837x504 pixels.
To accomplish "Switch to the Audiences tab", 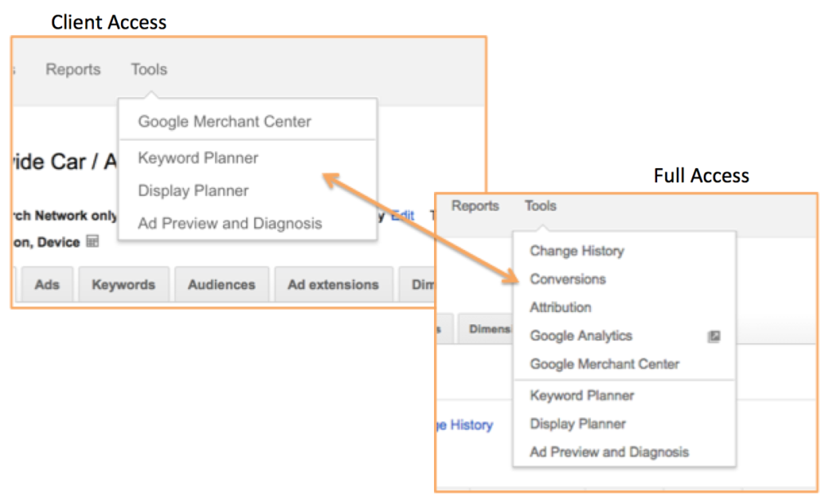I will coord(222,285).
